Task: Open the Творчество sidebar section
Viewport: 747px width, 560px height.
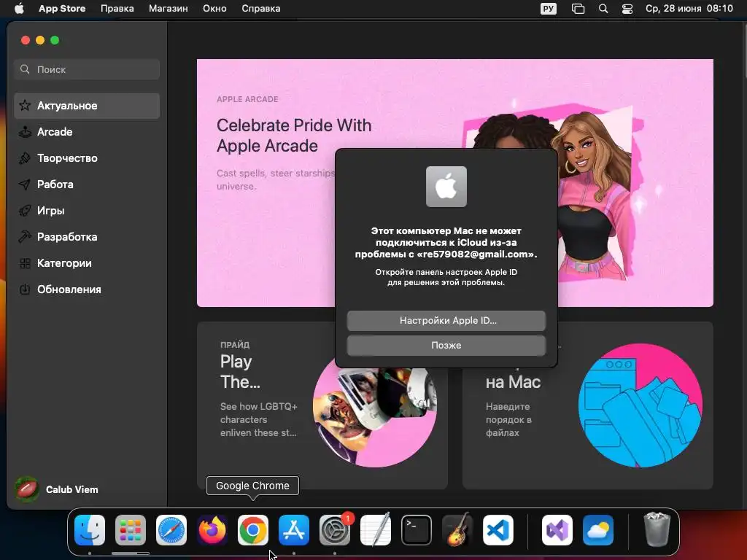Action: coord(87,158)
